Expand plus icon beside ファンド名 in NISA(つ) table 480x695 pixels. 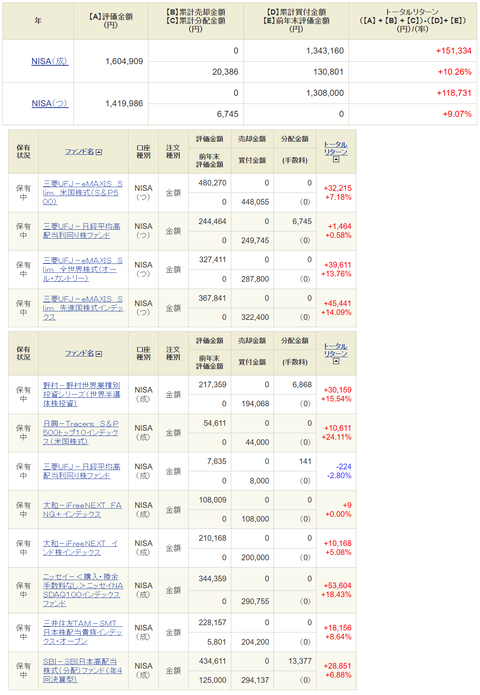[x=99, y=152]
